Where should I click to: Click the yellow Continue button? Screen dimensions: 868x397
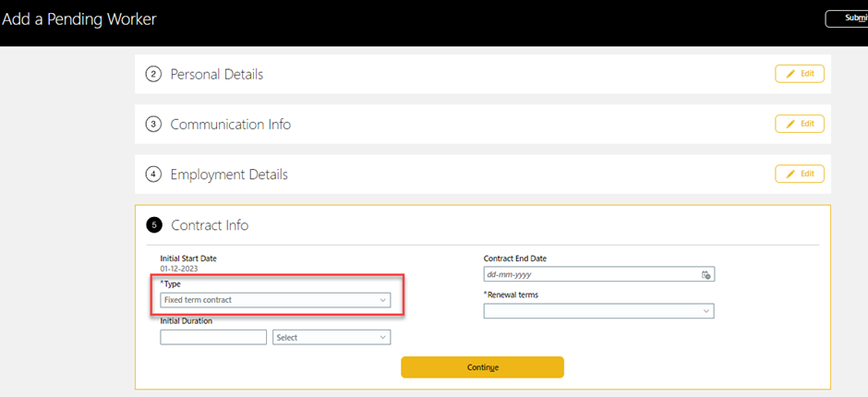tap(482, 367)
